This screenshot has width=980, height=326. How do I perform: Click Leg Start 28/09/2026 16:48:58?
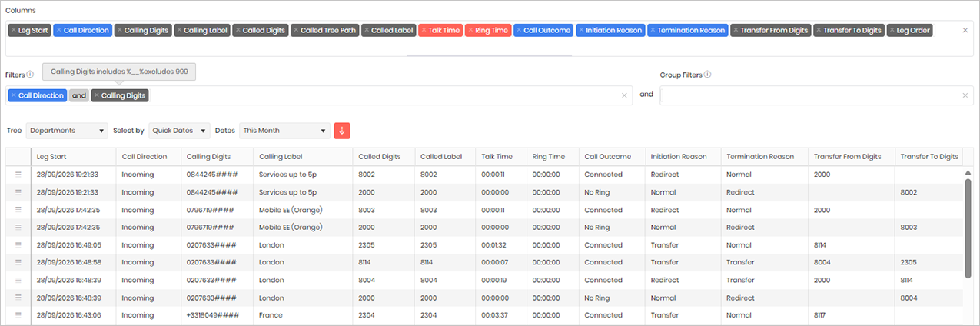click(68, 263)
